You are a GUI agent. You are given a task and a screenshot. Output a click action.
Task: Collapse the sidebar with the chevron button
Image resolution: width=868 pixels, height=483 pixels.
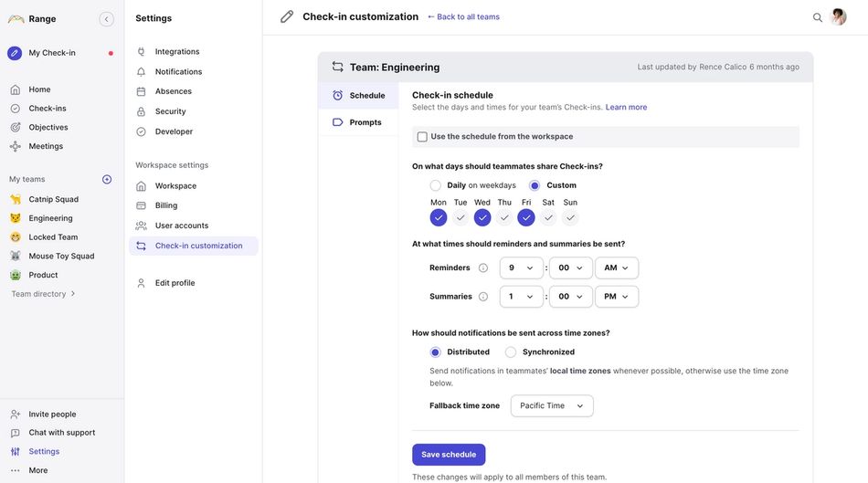pyautogui.click(x=107, y=19)
